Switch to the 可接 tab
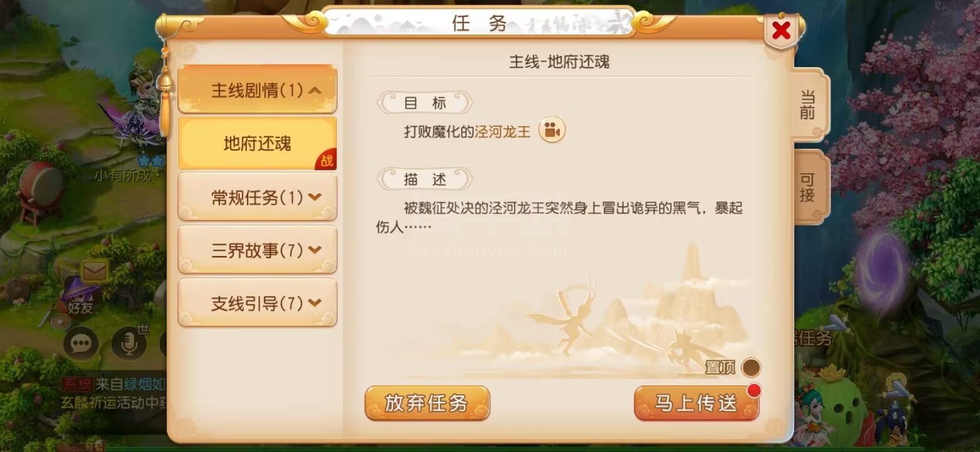 809,187
